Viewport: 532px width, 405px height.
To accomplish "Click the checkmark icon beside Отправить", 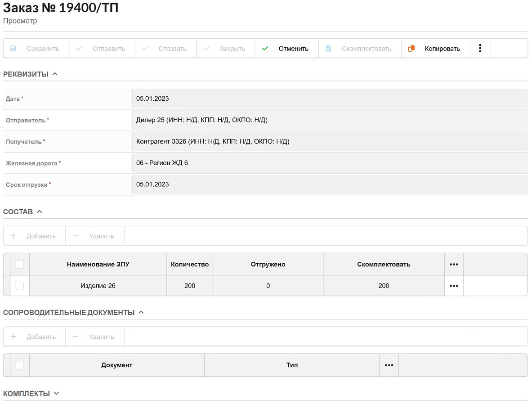I will point(79,49).
